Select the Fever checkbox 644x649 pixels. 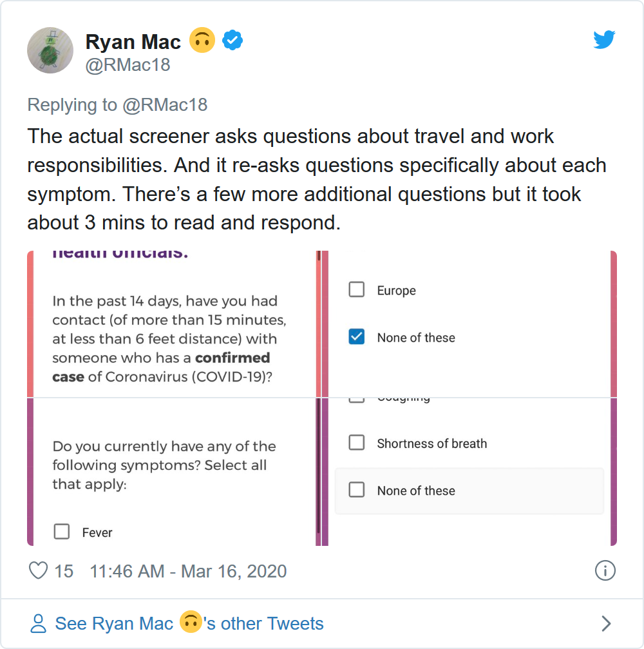click(62, 532)
